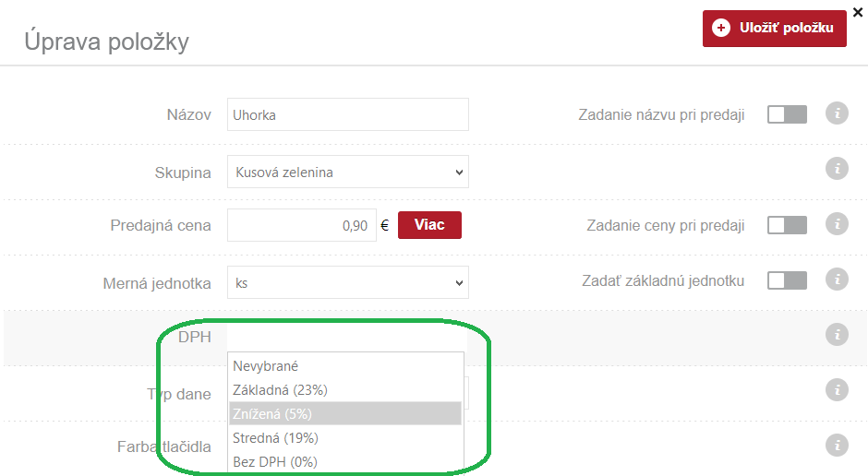Click info icon in Farba tlačidla row

837,446
